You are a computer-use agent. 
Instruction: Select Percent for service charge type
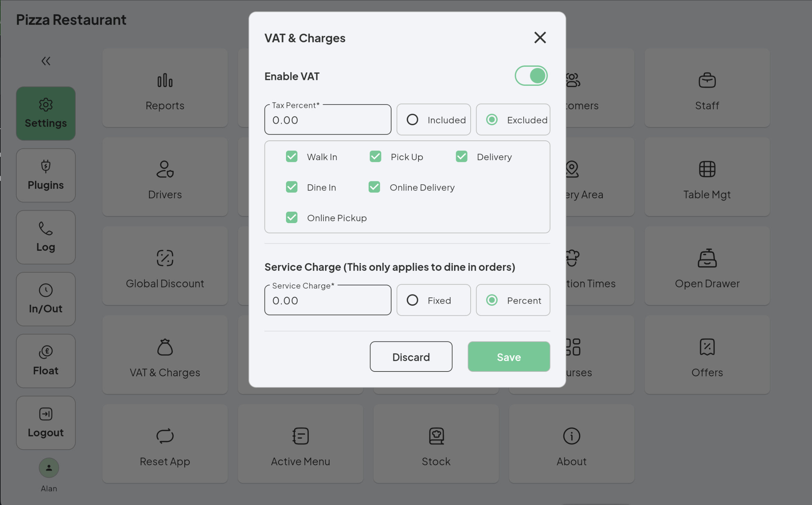coord(491,300)
